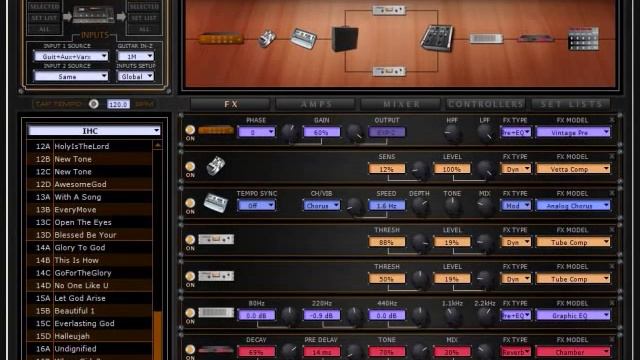The width and height of the screenshot is (640, 360).
Task: Toggle Tube Comp ON button with 50% thresh
Action: [190, 276]
